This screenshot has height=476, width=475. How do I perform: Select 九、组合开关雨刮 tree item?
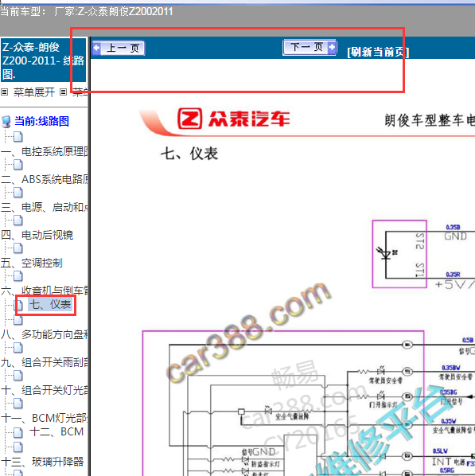[x=45, y=362]
